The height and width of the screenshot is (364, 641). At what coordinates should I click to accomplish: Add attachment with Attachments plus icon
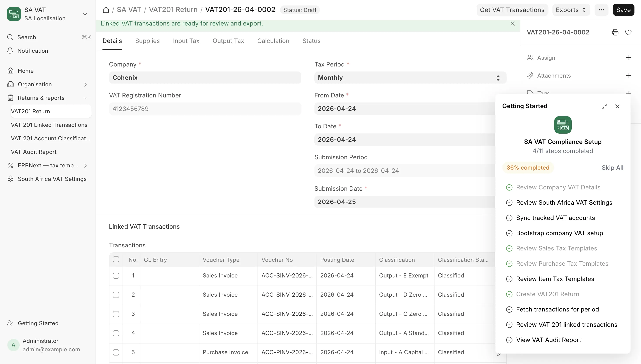(x=629, y=75)
